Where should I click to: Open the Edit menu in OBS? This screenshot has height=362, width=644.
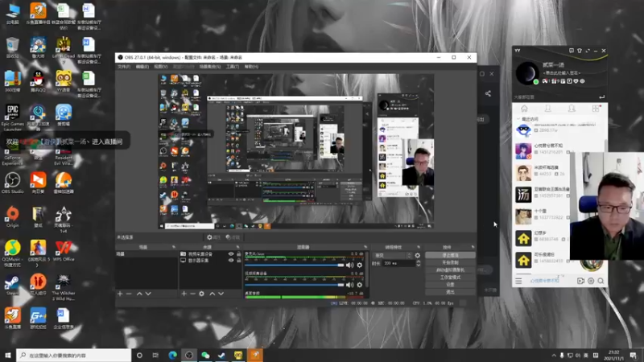pyautogui.click(x=142, y=67)
